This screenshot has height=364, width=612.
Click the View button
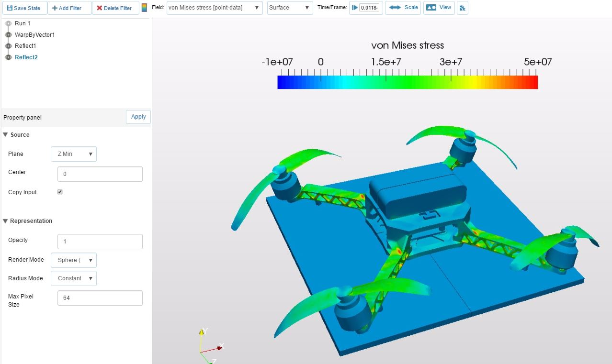tap(439, 8)
